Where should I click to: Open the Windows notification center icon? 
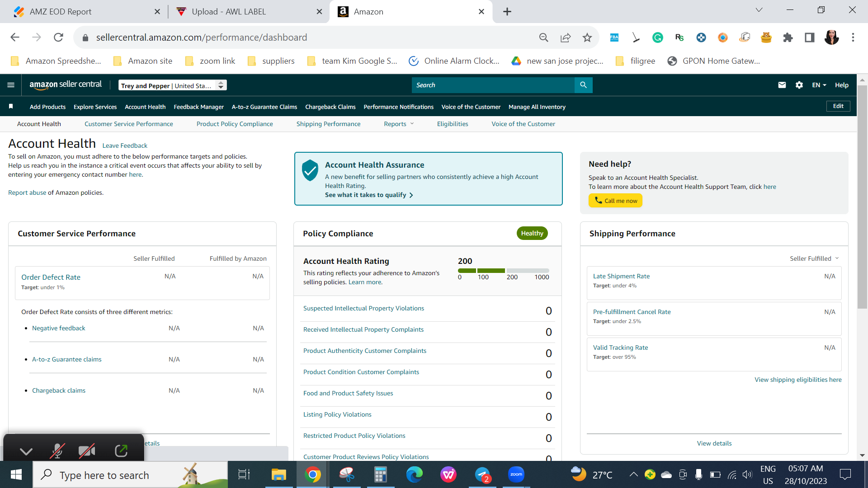[x=845, y=474]
